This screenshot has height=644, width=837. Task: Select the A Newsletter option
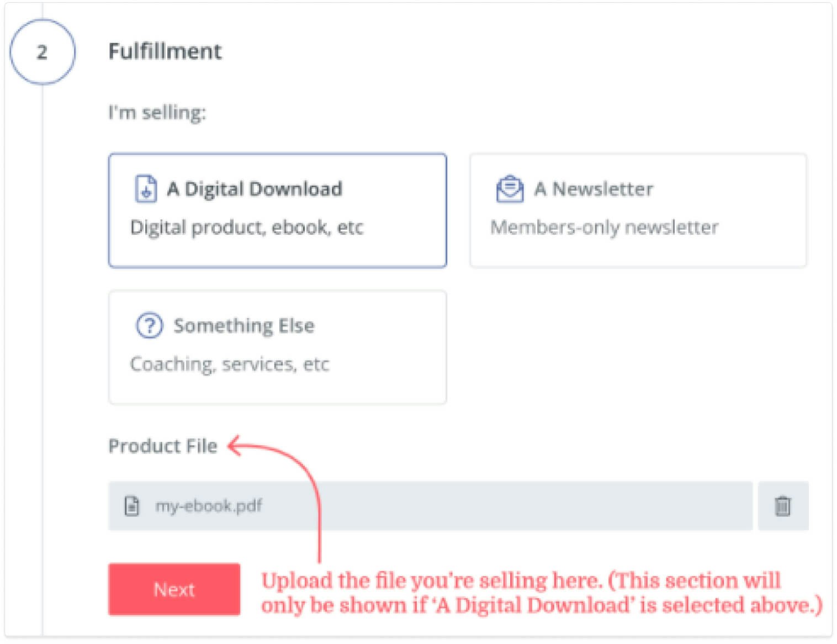pyautogui.click(x=638, y=210)
